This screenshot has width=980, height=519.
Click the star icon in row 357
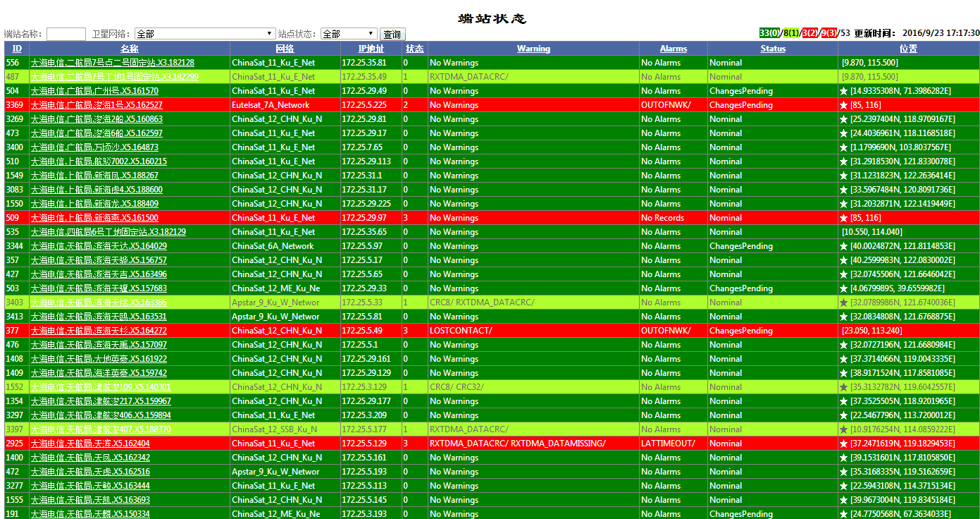click(x=843, y=260)
